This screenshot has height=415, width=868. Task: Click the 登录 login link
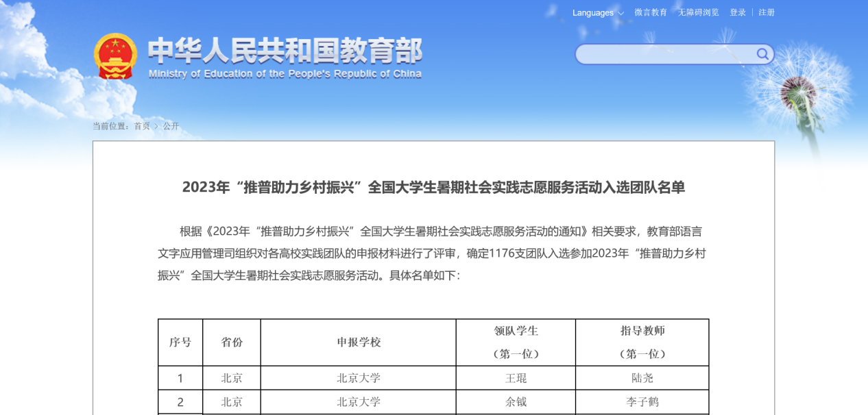coord(738,12)
